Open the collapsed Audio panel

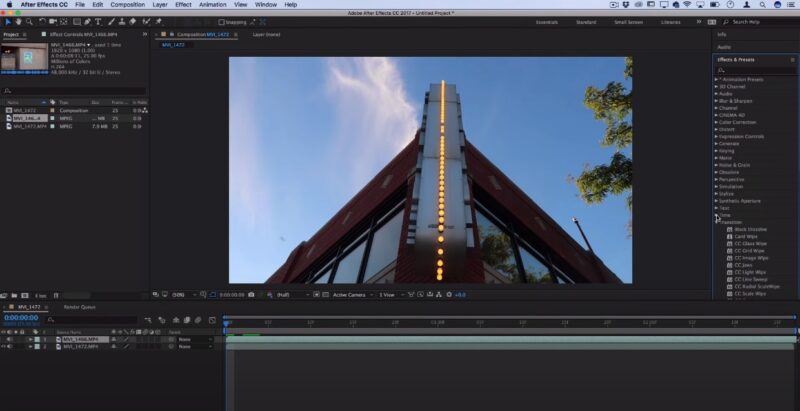pos(724,47)
